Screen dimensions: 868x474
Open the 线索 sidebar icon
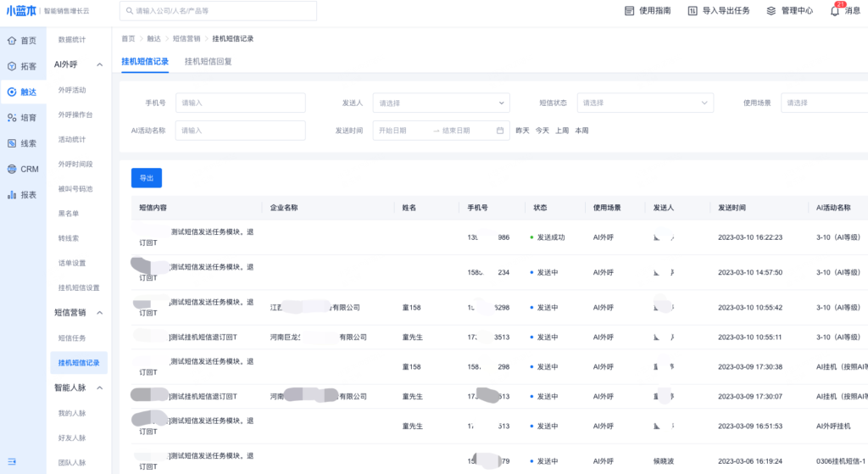pyautogui.click(x=12, y=143)
